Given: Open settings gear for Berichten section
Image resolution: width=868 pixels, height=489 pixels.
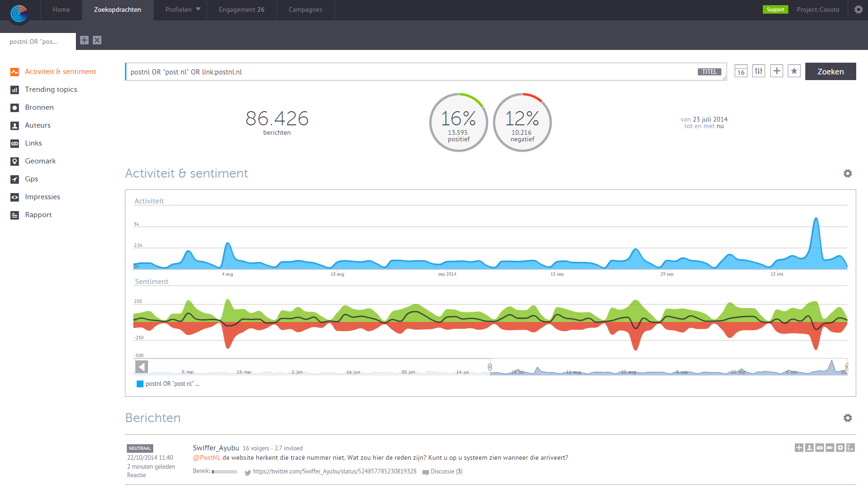Looking at the screenshot, I should pos(847,418).
